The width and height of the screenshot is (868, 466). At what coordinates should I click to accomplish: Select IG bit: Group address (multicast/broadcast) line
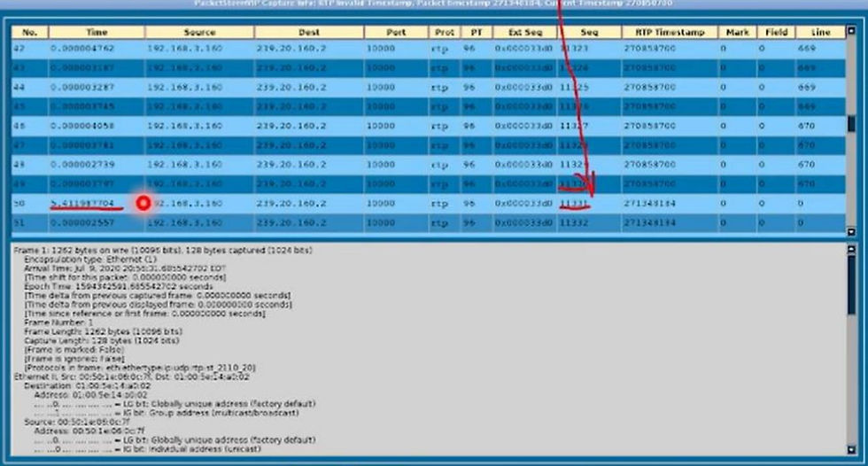point(167,413)
